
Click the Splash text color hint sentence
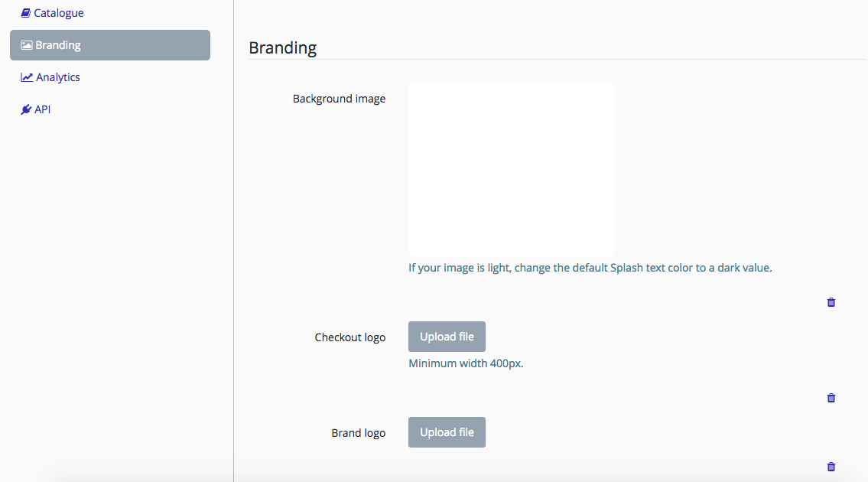click(590, 268)
